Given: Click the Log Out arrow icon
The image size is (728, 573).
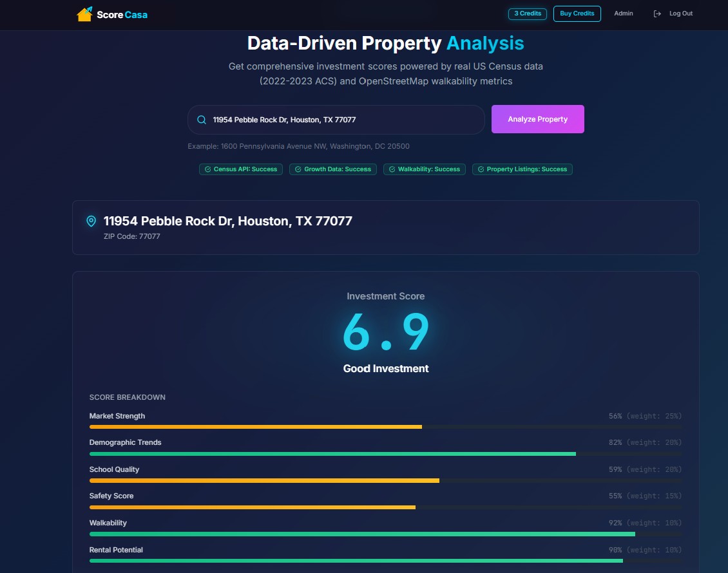Looking at the screenshot, I should point(657,14).
